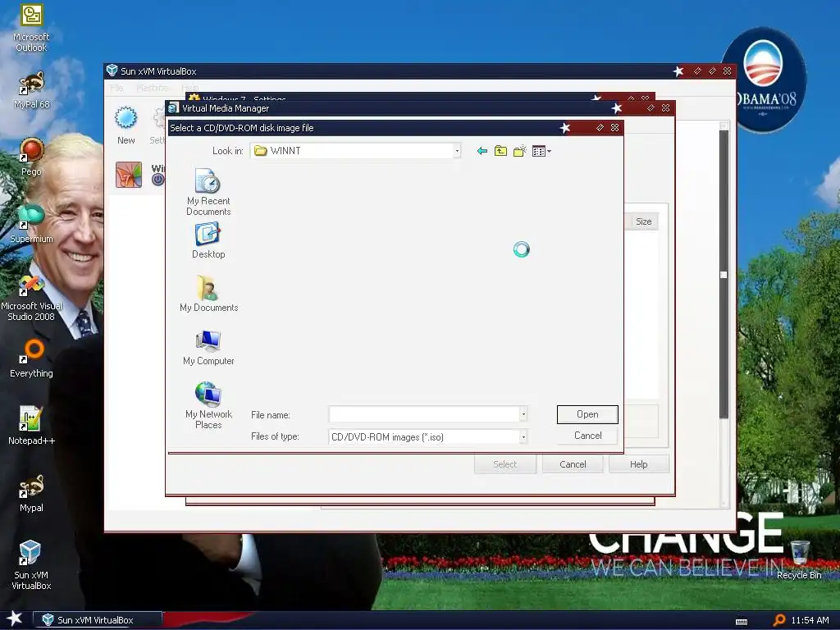
Task: Open Pego desktop shortcut
Action: pos(31,157)
